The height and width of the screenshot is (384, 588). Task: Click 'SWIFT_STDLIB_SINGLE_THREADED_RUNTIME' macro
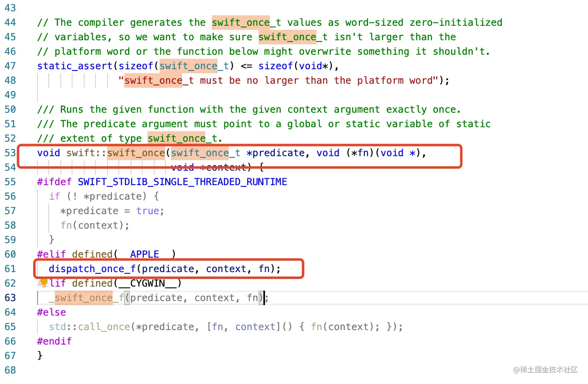coord(182,182)
